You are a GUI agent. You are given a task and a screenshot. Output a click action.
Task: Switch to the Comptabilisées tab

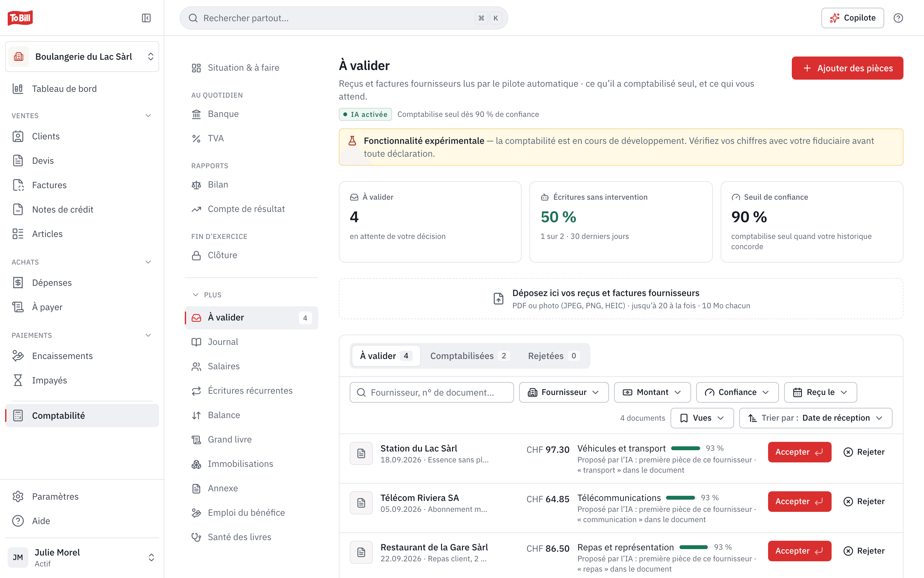[470, 356]
